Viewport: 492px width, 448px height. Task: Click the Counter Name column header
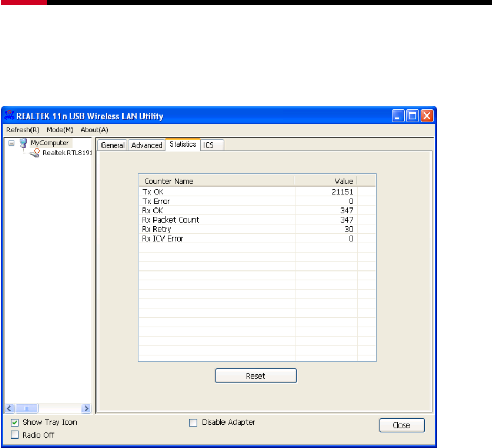tap(216, 181)
